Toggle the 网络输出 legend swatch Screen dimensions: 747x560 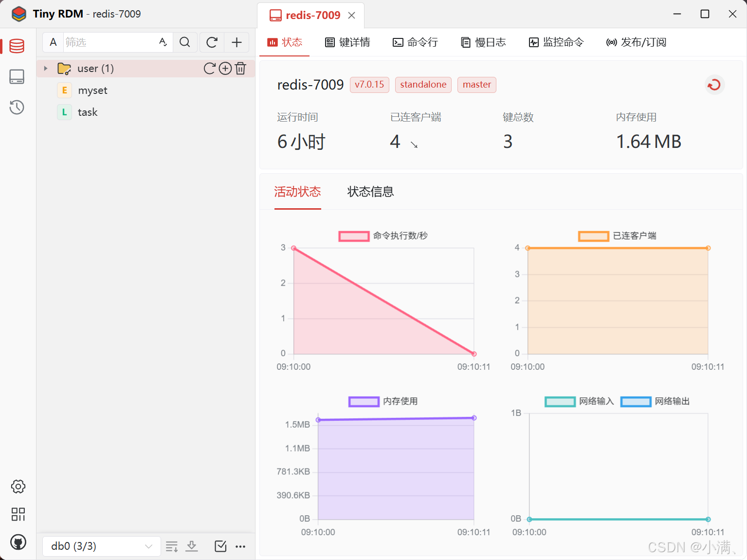[636, 401]
